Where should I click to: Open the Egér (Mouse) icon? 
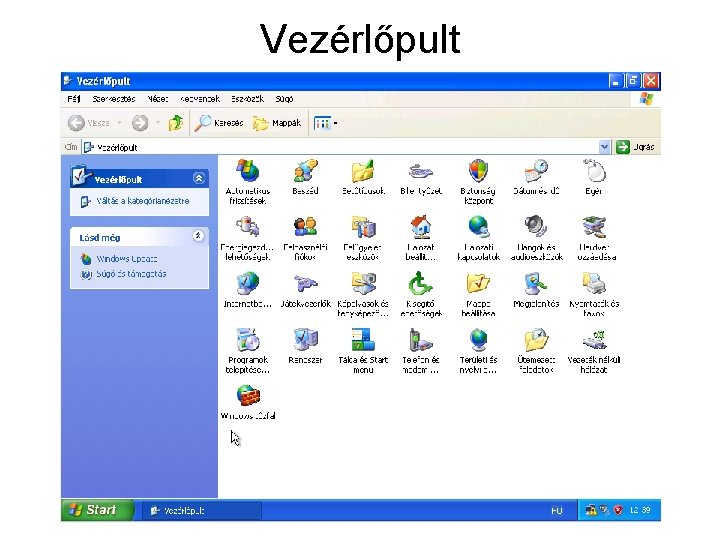(594, 171)
